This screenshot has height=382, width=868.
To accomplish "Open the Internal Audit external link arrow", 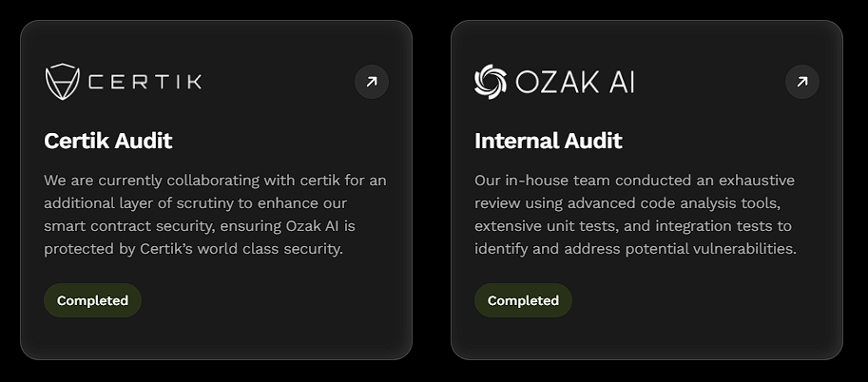I will tap(802, 82).
